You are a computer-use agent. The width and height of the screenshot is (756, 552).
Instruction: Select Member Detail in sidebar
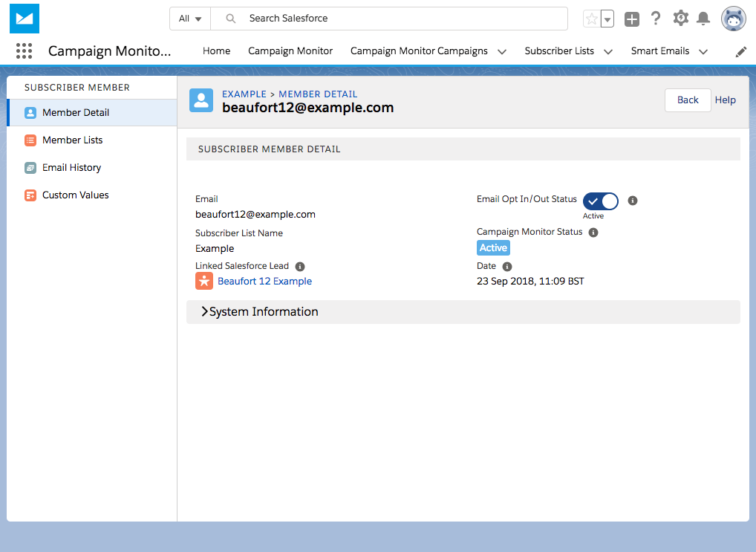[93, 113]
